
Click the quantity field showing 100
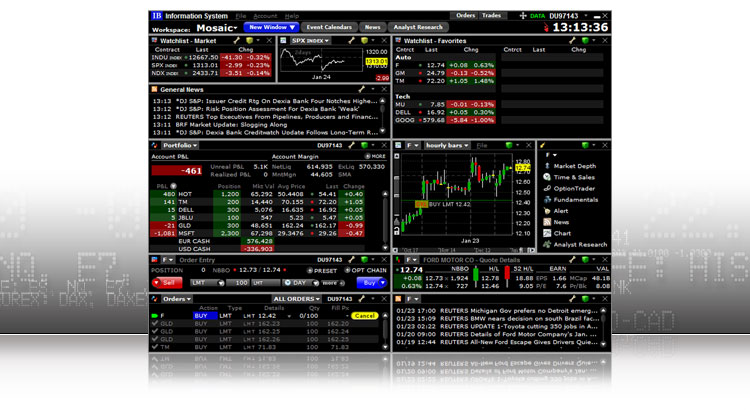point(238,283)
